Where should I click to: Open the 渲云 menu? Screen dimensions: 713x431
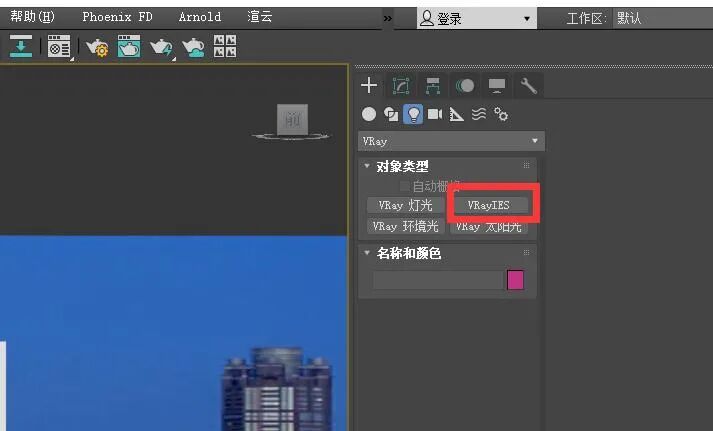point(260,17)
